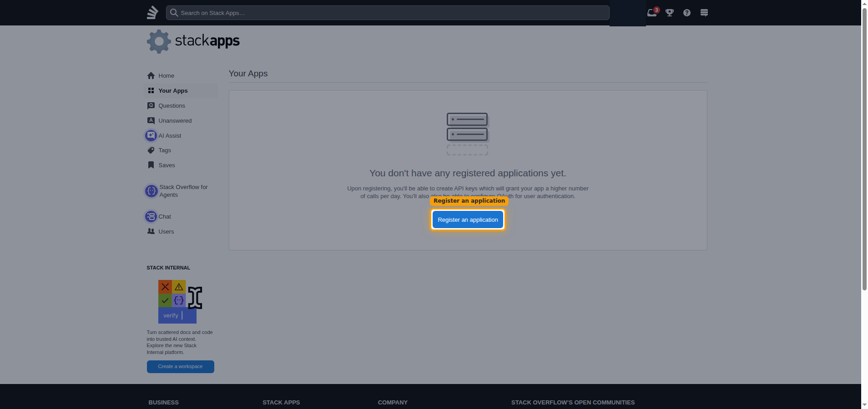Click the Stack Internal verify promo image
Screen dimensions: 868x409
pos(180,301)
